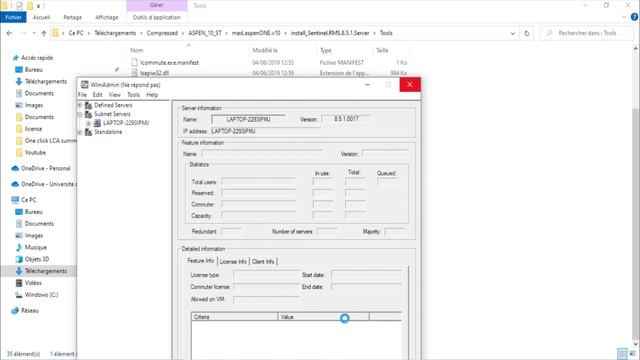Click the server Name field LAPTOP-2293IPMJ
The height and width of the screenshot is (360, 640).
pyautogui.click(x=248, y=119)
